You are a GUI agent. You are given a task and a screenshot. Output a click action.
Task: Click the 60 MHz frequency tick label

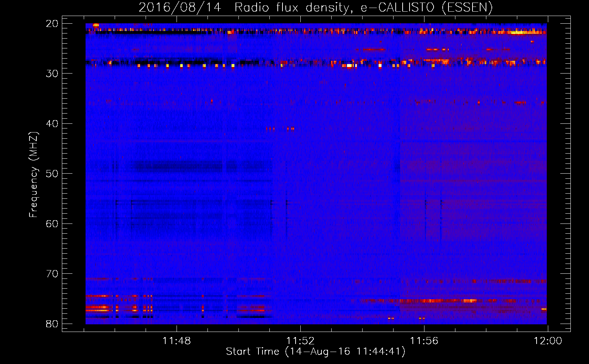(52, 223)
